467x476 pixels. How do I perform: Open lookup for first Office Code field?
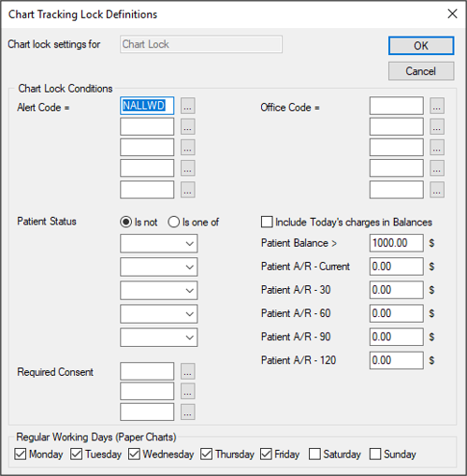tap(437, 106)
